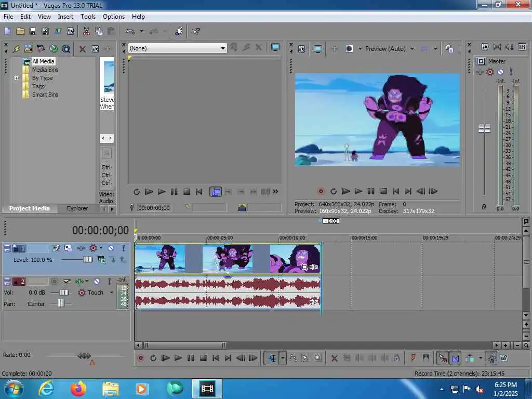Click the video track Level slider handle
This screenshot has width=532, height=399.
[87, 260]
